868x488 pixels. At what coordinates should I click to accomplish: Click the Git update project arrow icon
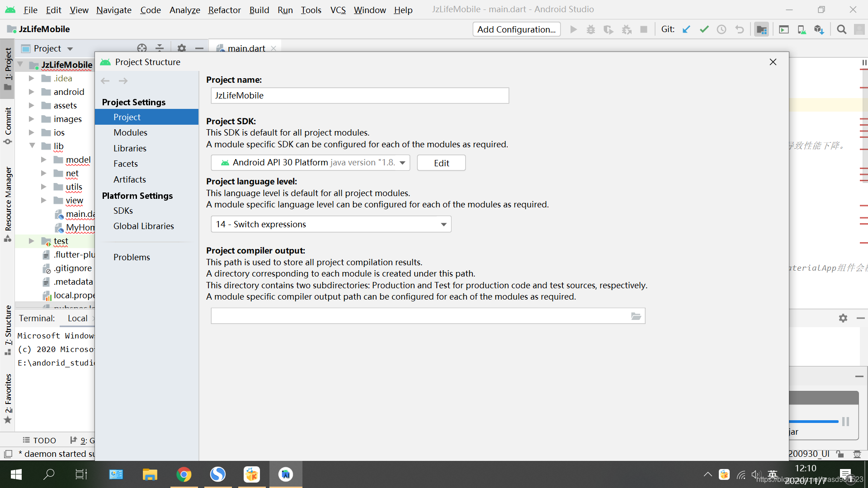pos(686,29)
